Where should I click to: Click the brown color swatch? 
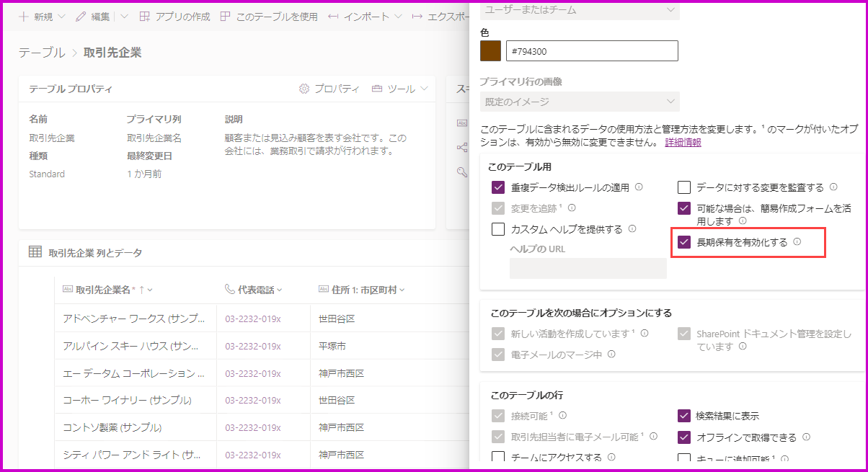(x=490, y=50)
